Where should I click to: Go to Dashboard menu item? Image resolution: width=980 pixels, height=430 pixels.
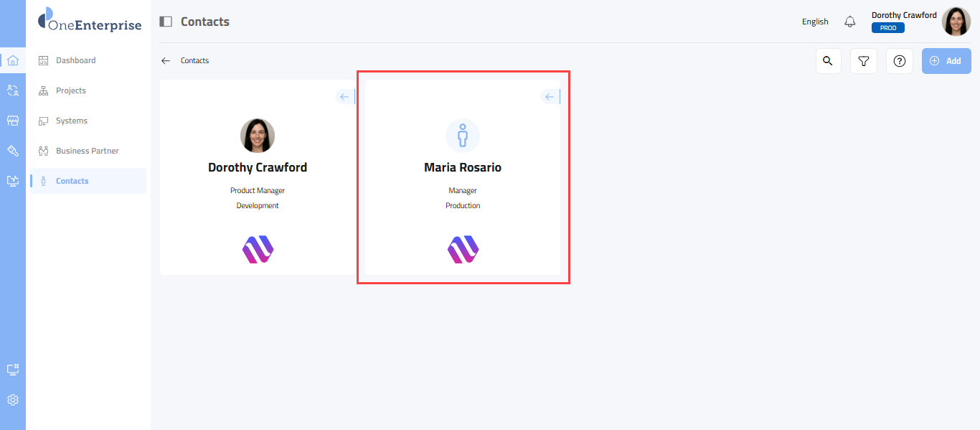click(x=75, y=60)
